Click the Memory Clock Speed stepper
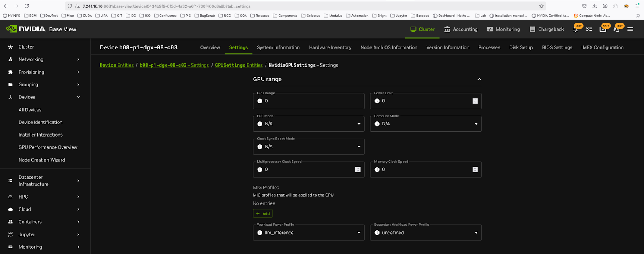The width and height of the screenshot is (644, 254). 475,170
